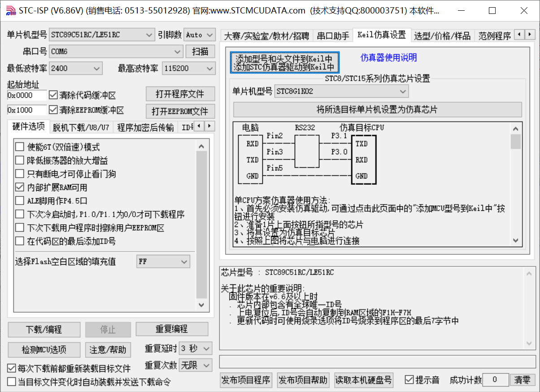Uncheck 清除EEPROM缓冲区
The image size is (540, 392).
[53, 109]
